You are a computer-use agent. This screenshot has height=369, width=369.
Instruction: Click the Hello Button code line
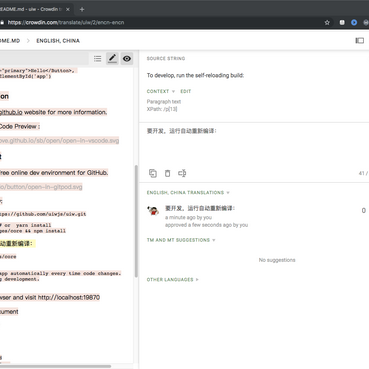coord(39,71)
